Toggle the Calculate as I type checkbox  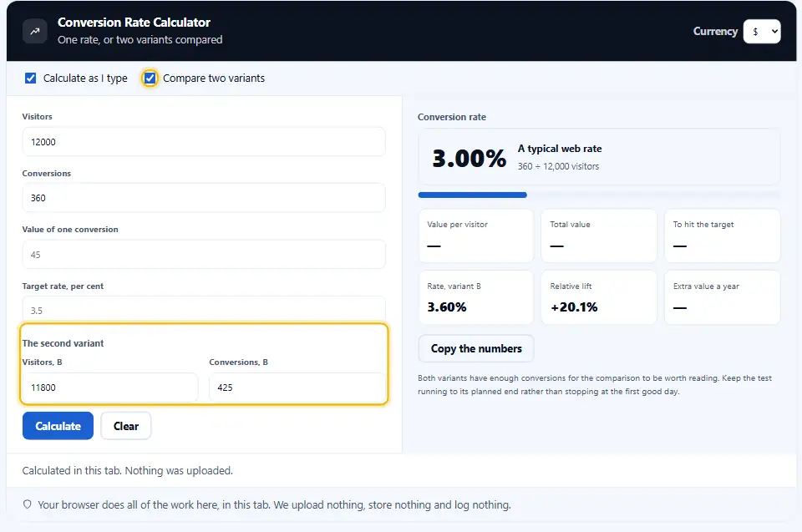[x=31, y=79]
